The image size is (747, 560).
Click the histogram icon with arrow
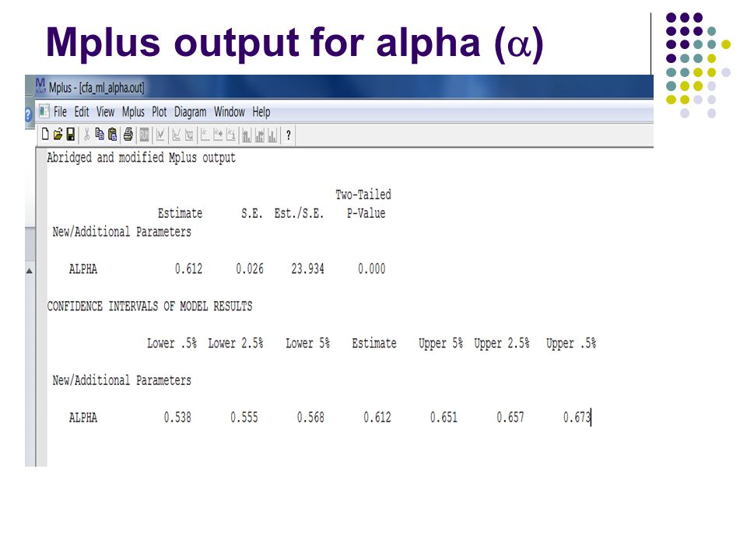[x=260, y=135]
